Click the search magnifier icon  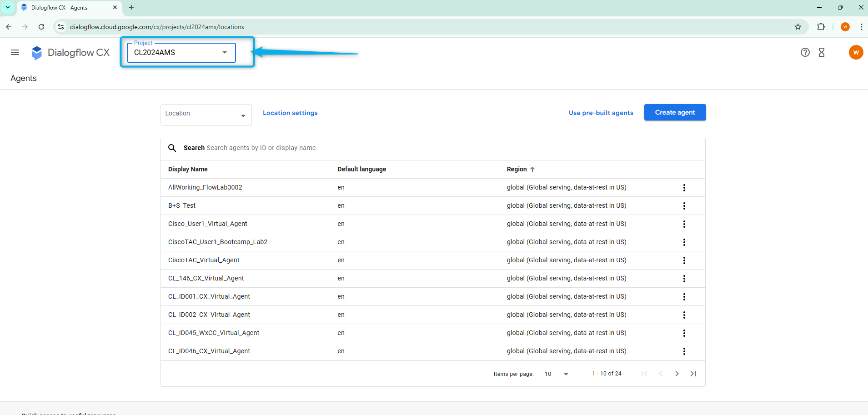tap(172, 148)
